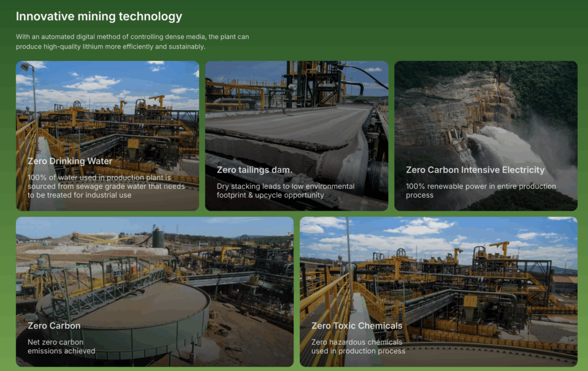Click the 'Zero Drinking Water' title text
Screen dimensions: 588x371
[69, 161]
